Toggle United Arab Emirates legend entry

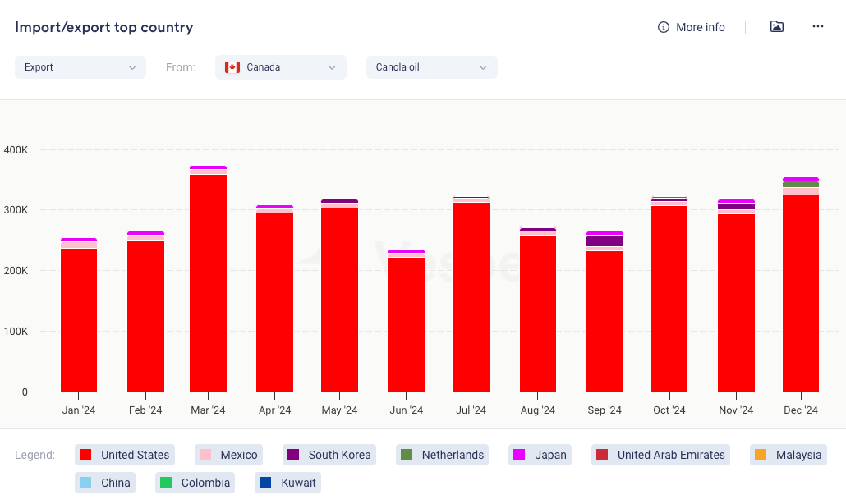coord(662,455)
